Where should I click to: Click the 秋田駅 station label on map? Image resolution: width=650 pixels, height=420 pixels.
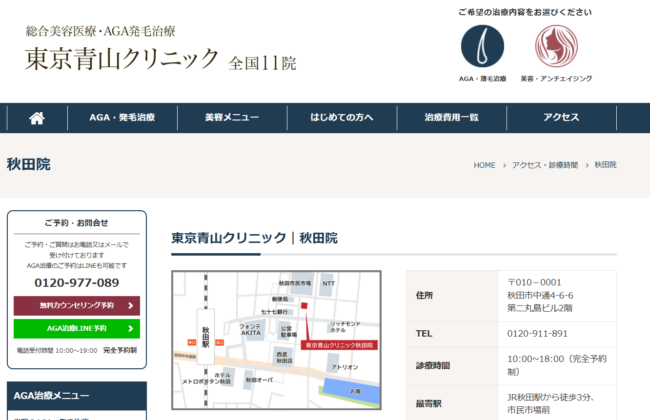pos(206,337)
